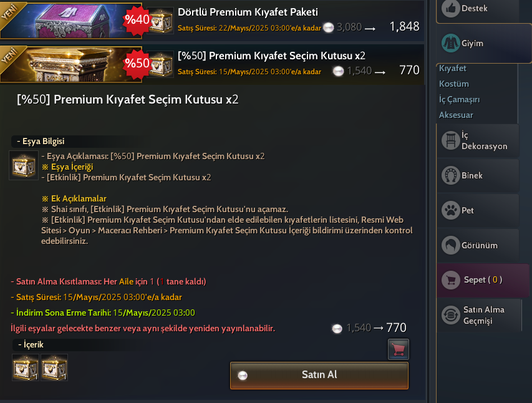Image resolution: width=532 pixels, height=403 pixels.
Task: Open the İç Çamaşırı subcategory
Action: pos(460,99)
